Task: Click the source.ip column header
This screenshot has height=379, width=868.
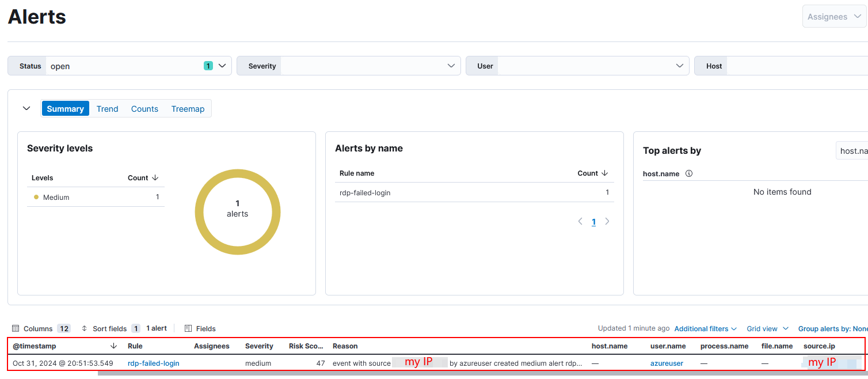Action: click(x=819, y=346)
